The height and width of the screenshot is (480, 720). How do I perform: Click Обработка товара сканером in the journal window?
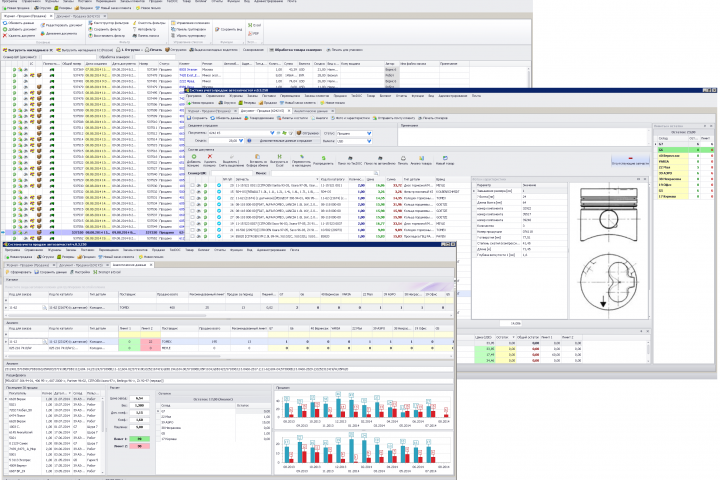pos(295,50)
